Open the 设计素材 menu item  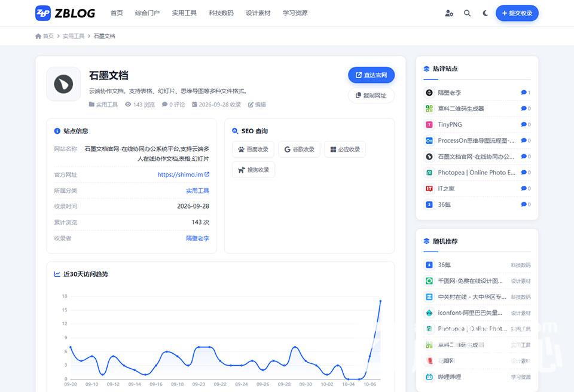tap(258, 13)
